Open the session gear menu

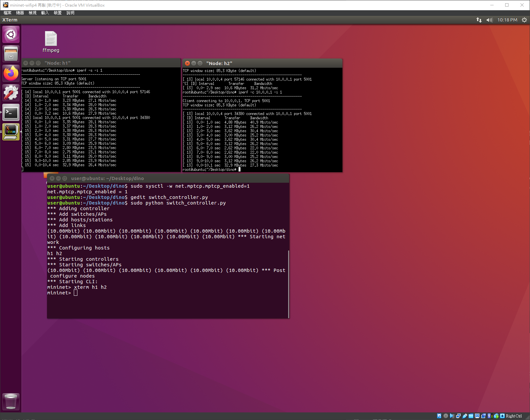tap(524, 20)
